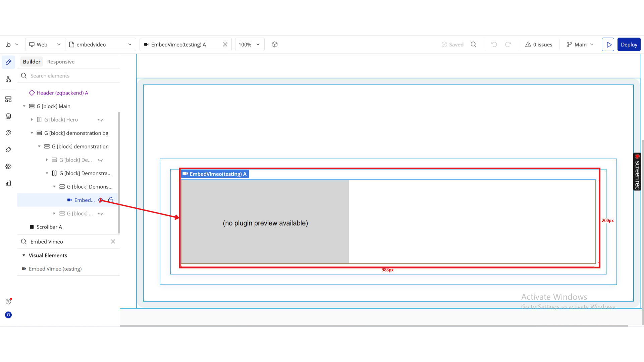Open the Workflow tab icon

8,79
